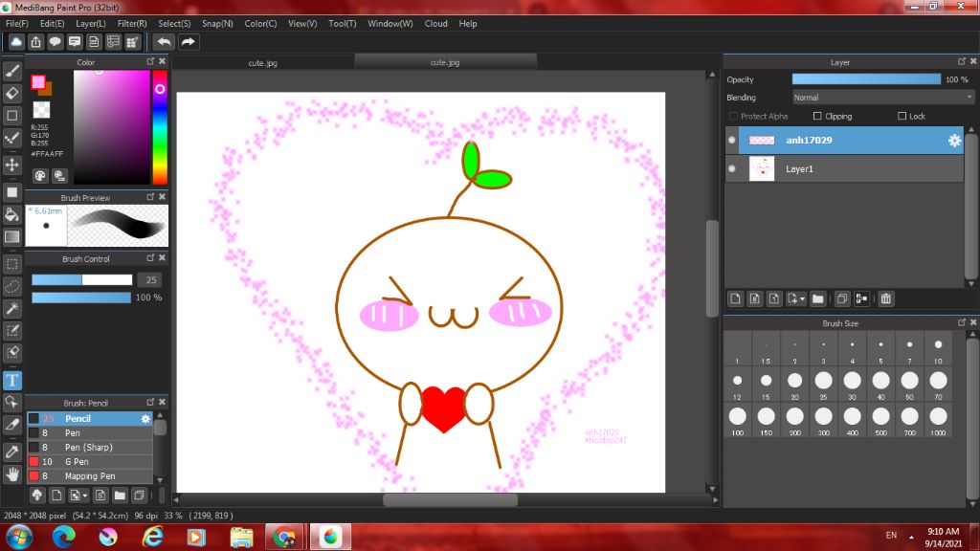Viewport: 980px width, 551px height.
Task: Toggle Protect Alpha checkbox
Action: (734, 116)
